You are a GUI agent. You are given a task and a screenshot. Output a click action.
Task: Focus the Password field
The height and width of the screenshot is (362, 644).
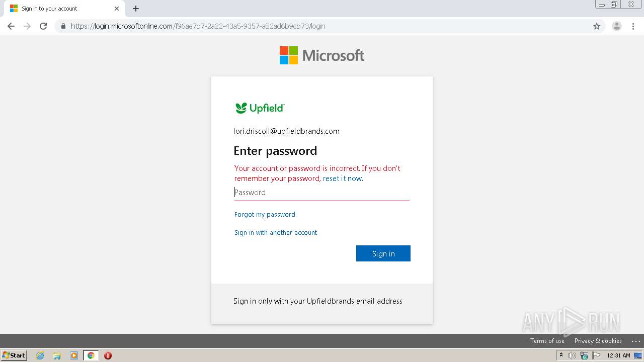(322, 193)
